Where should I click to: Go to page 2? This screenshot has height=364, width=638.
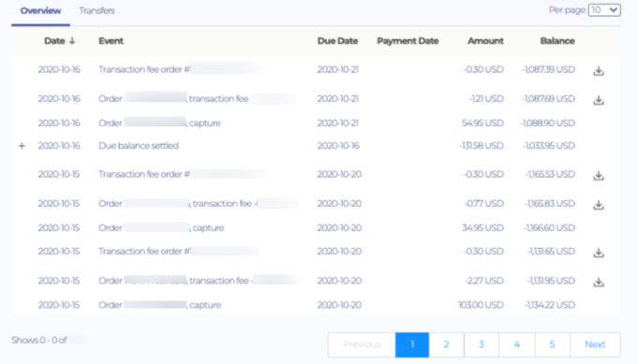[446, 344]
